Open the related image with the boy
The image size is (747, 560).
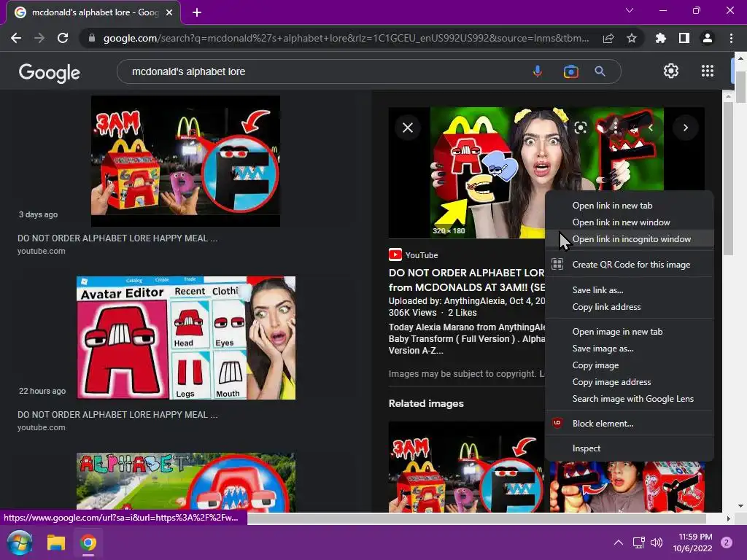[627, 486]
